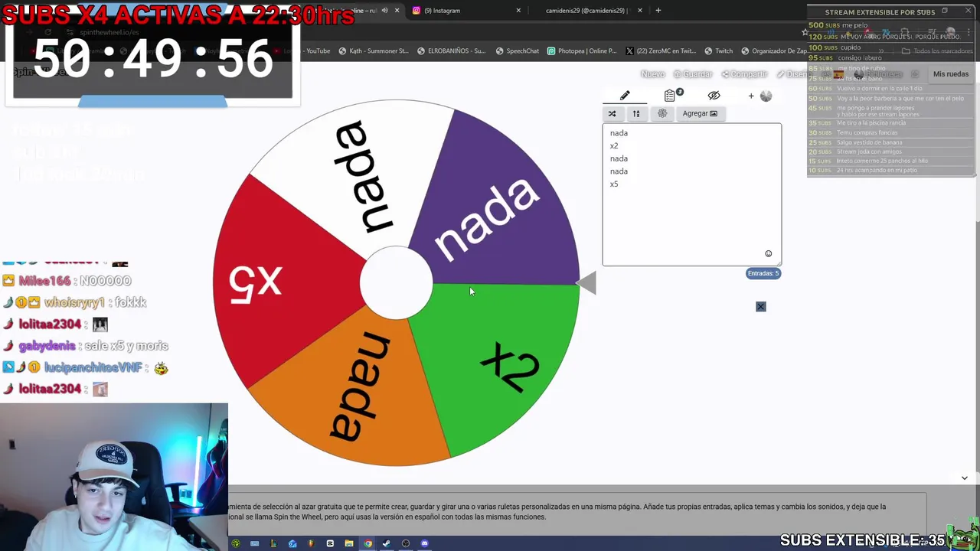Open Mis ruedas
The width and height of the screenshot is (980, 551).
point(951,74)
